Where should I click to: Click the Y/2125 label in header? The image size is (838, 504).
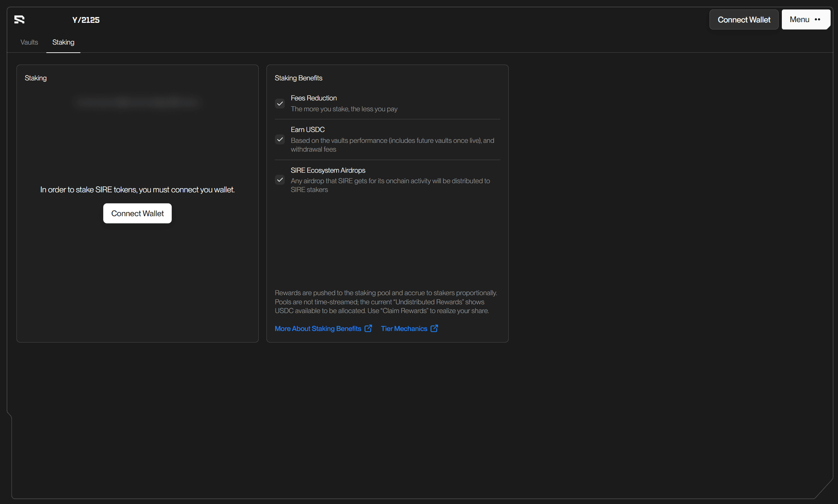click(x=86, y=20)
